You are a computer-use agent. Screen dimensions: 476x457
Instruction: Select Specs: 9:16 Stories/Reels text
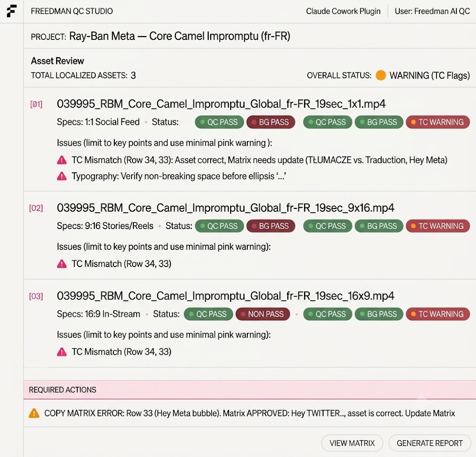click(x=105, y=226)
